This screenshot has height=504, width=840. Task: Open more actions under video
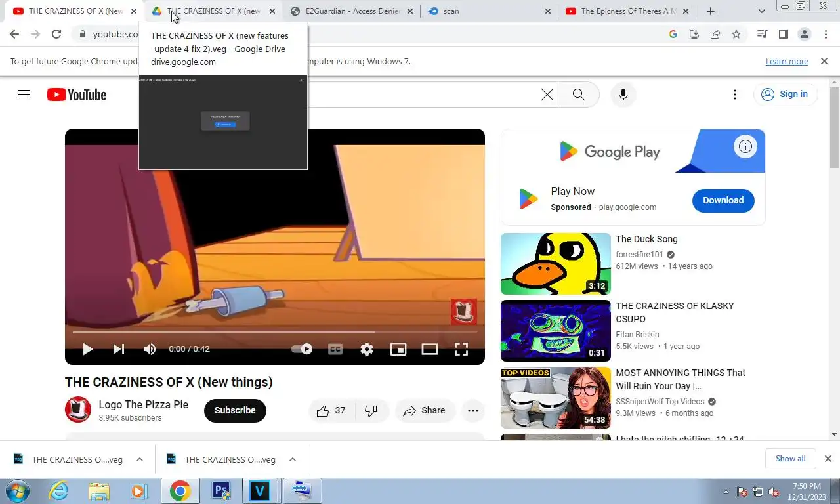click(x=473, y=411)
